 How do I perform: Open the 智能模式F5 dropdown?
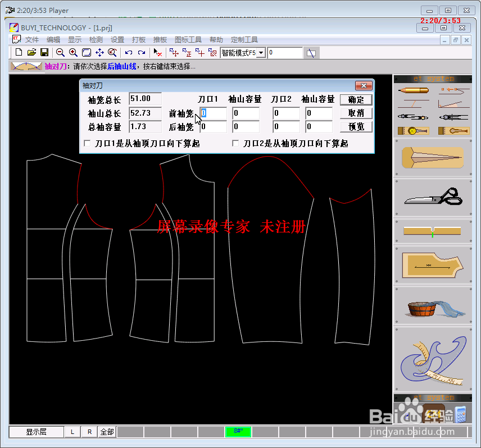261,53
